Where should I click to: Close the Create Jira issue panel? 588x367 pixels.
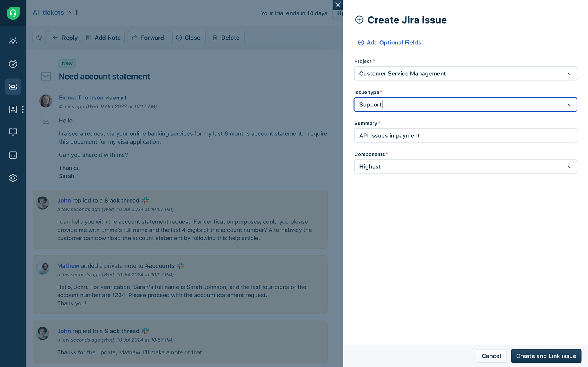(338, 5)
